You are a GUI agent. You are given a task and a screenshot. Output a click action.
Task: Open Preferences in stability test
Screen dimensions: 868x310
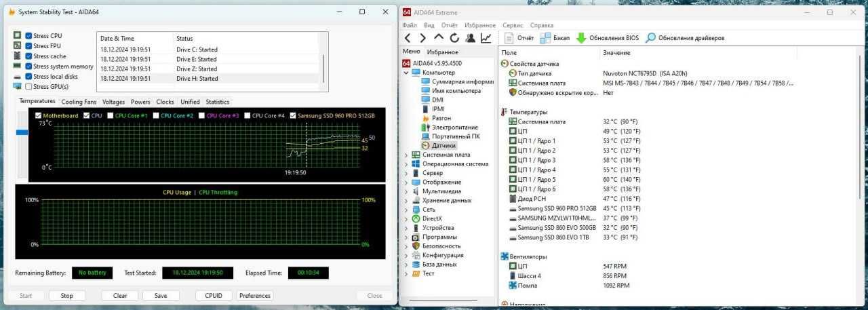pyautogui.click(x=255, y=296)
